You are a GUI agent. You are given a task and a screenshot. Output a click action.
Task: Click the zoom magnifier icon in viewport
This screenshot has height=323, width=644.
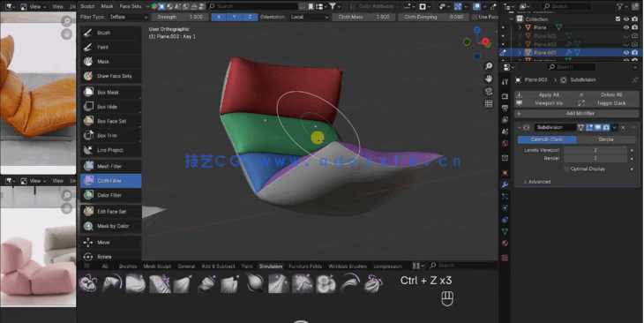pyautogui.click(x=489, y=66)
